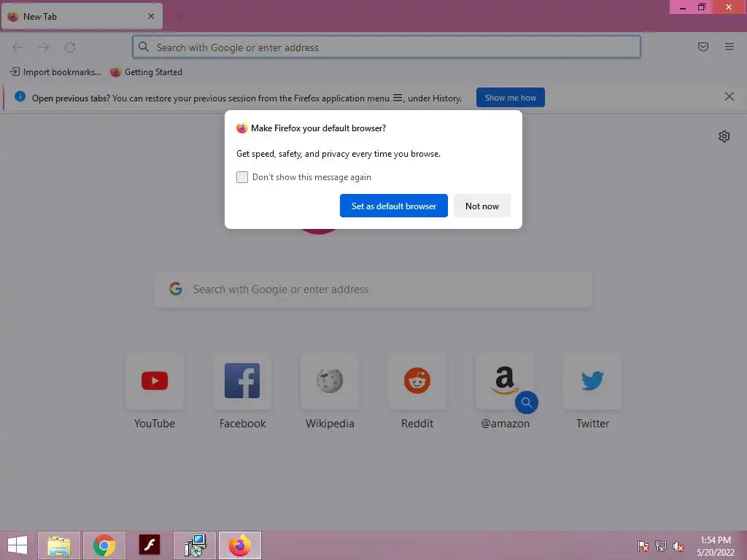Image resolution: width=747 pixels, height=560 pixels.
Task: Click the Firefox taskbar icon
Action: point(240,545)
